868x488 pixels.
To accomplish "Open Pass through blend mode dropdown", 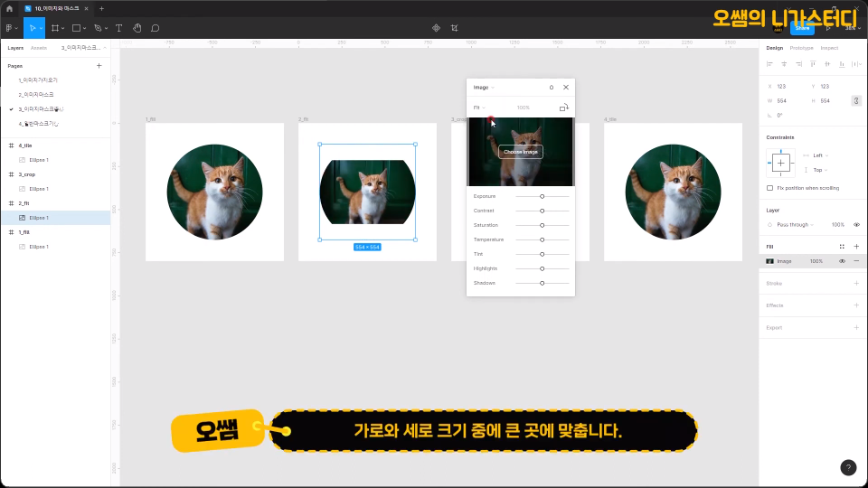I will [x=795, y=225].
